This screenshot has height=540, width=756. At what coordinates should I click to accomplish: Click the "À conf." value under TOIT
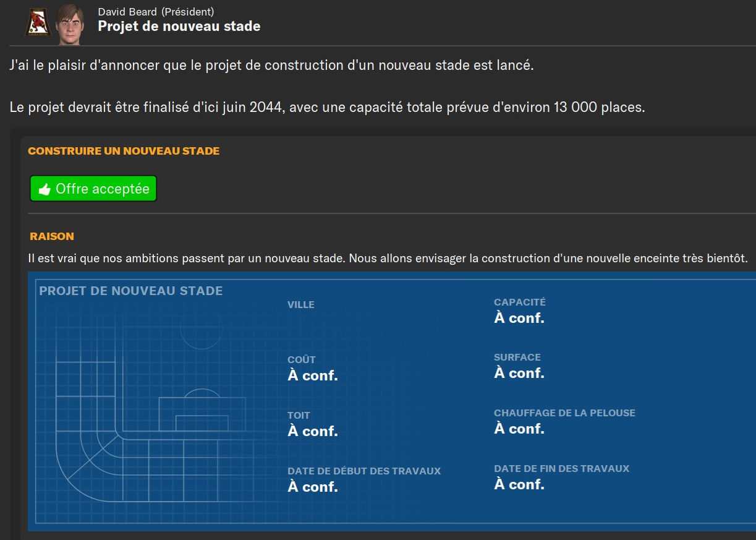click(x=312, y=431)
